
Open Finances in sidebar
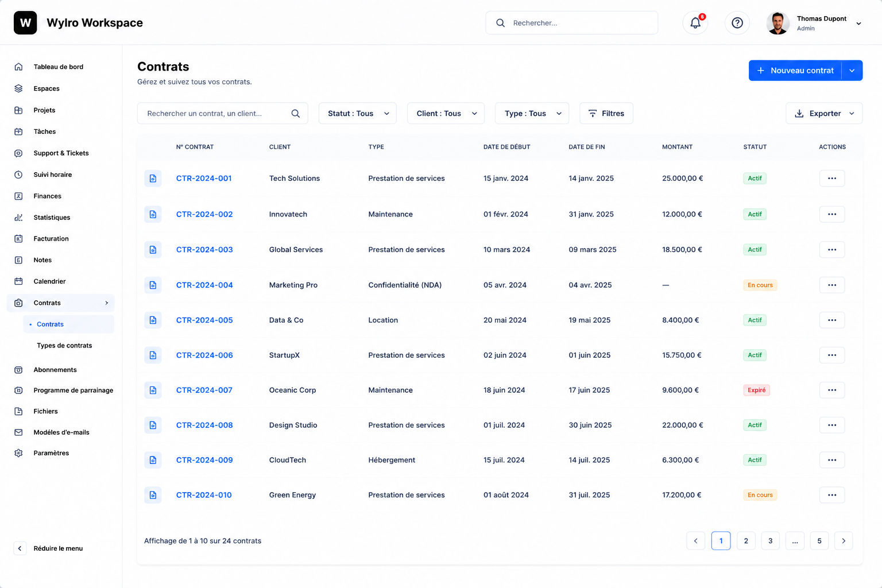pyautogui.click(x=48, y=196)
